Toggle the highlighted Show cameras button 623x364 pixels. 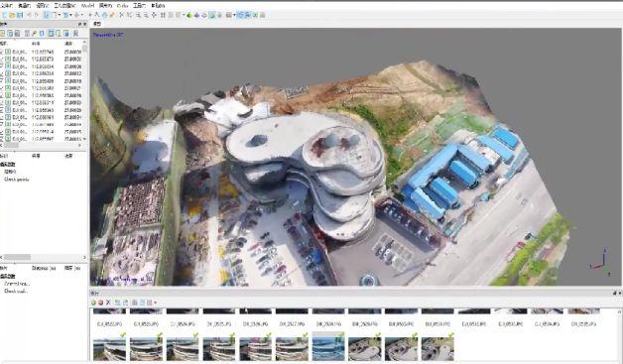point(240,15)
